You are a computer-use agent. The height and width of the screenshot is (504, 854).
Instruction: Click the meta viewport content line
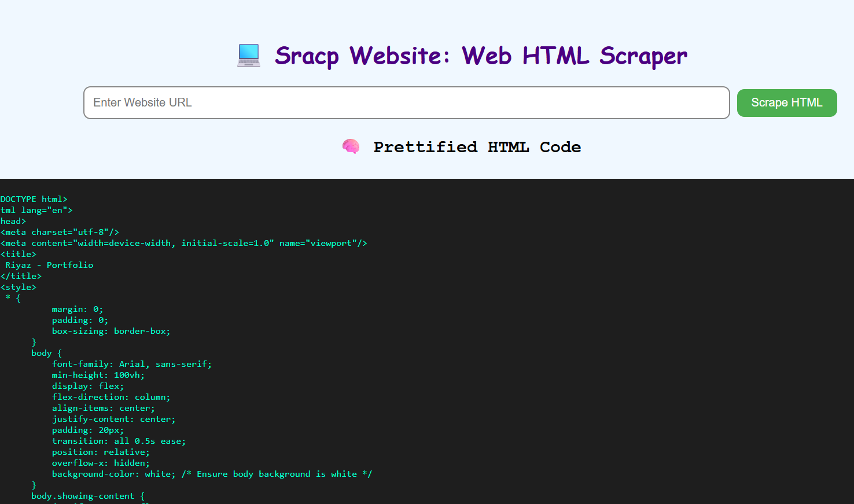[x=184, y=243]
